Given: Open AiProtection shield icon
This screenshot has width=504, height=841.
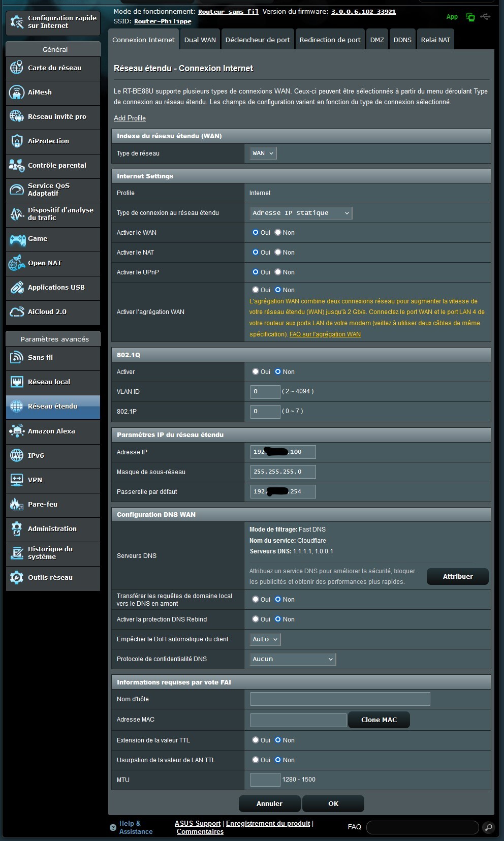Looking at the screenshot, I should [x=17, y=141].
